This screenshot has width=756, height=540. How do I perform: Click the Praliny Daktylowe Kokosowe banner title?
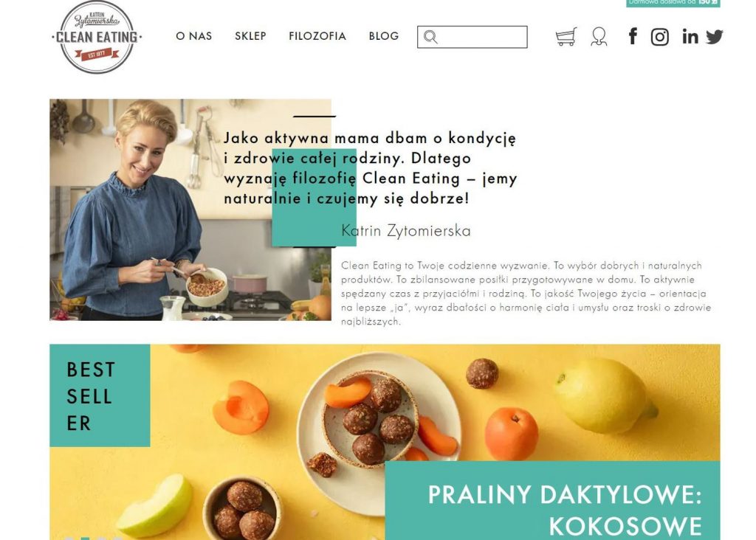click(565, 510)
